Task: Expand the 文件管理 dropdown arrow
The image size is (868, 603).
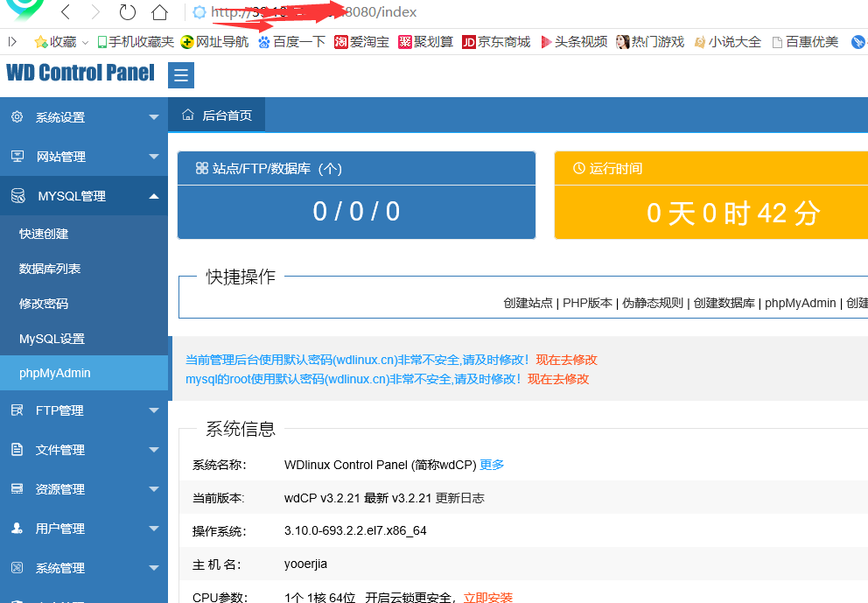Action: pyautogui.click(x=154, y=450)
